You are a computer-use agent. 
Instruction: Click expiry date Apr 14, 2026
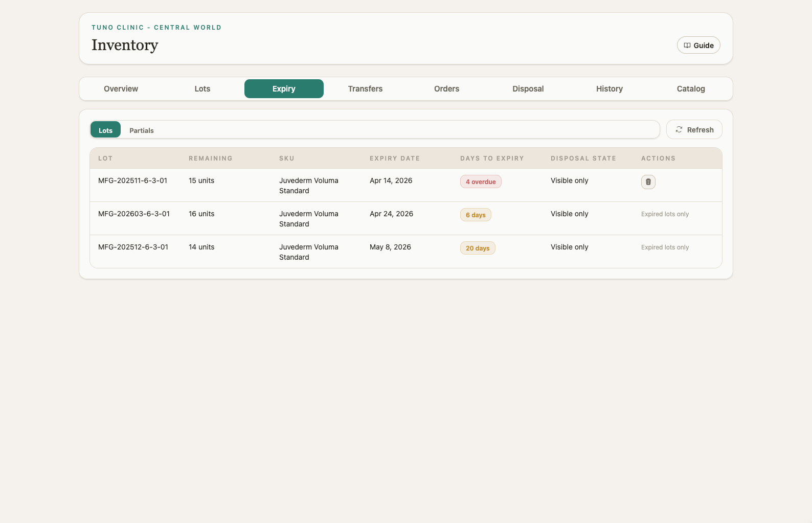[x=391, y=180]
